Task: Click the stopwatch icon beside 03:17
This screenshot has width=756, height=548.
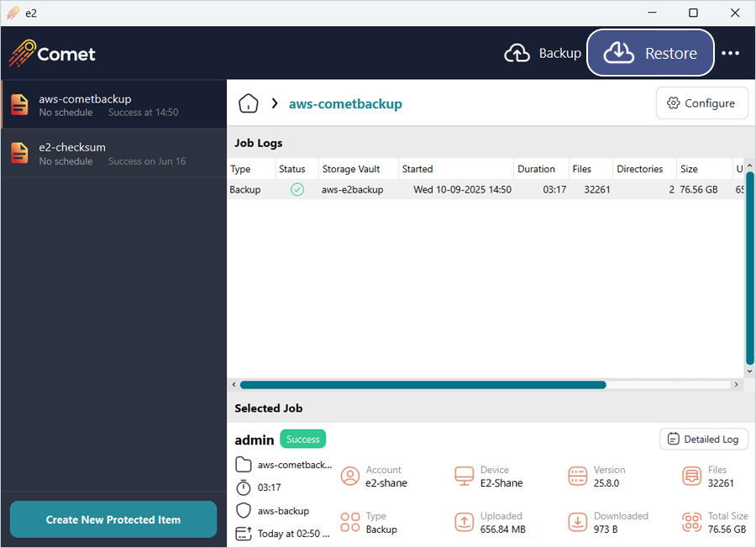Action: point(244,487)
